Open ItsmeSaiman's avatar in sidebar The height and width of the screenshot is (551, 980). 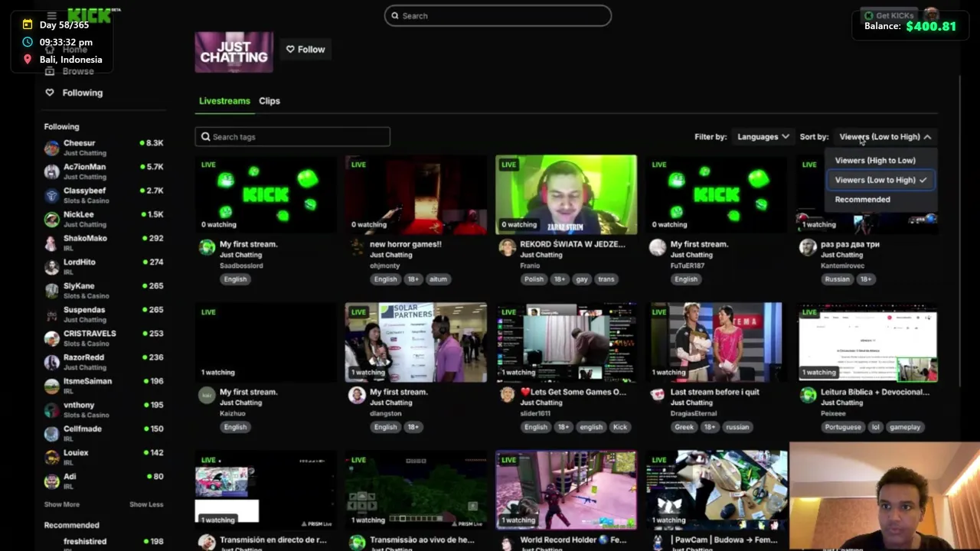pyautogui.click(x=51, y=385)
